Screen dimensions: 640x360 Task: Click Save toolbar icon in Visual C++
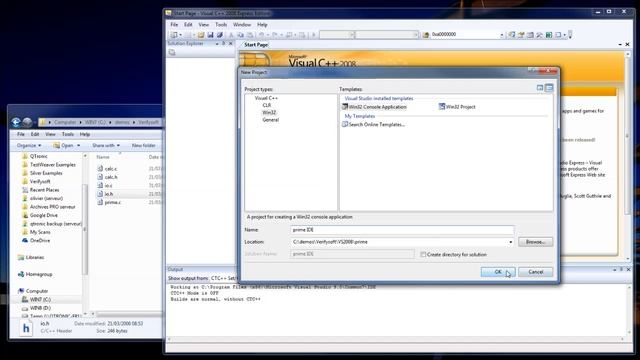210,35
